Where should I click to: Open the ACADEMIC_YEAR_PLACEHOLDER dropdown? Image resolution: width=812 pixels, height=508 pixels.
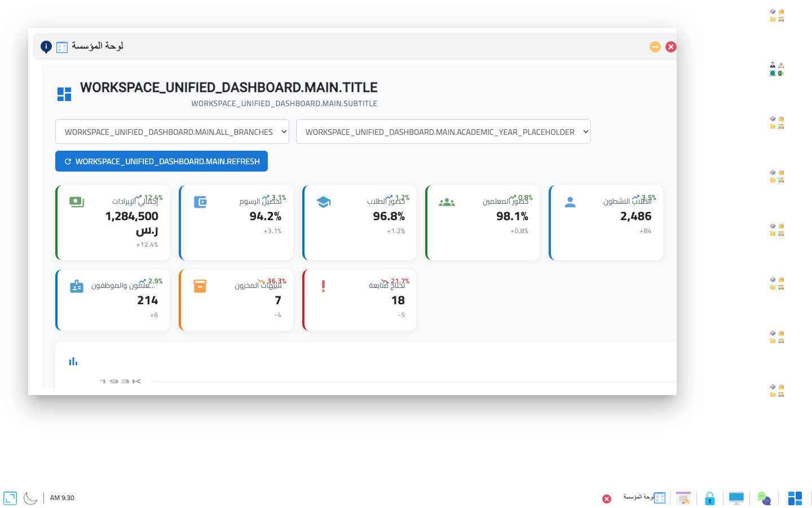pyautogui.click(x=443, y=132)
